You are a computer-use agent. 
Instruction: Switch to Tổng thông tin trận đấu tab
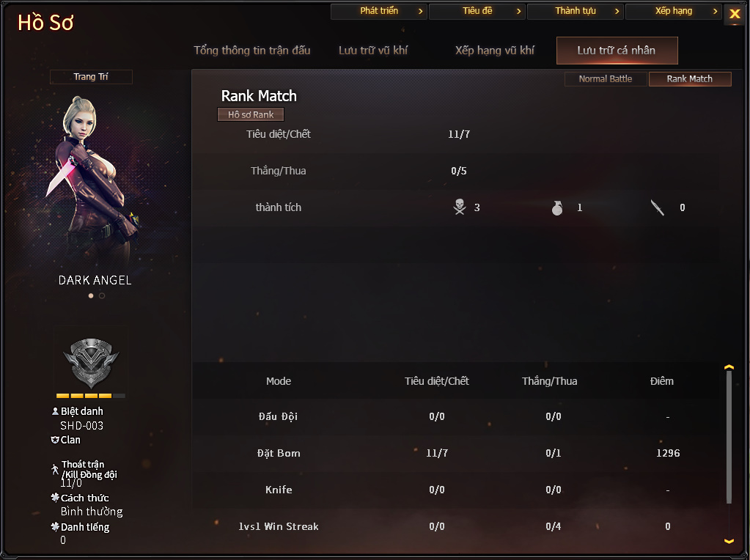[252, 51]
